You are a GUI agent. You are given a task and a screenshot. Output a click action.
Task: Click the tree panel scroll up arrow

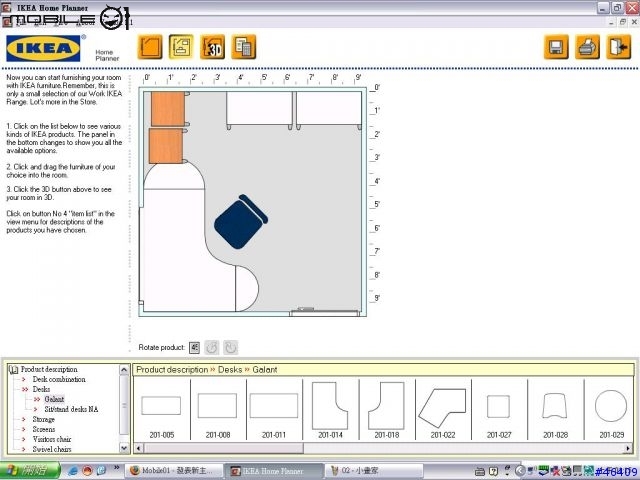[124, 369]
